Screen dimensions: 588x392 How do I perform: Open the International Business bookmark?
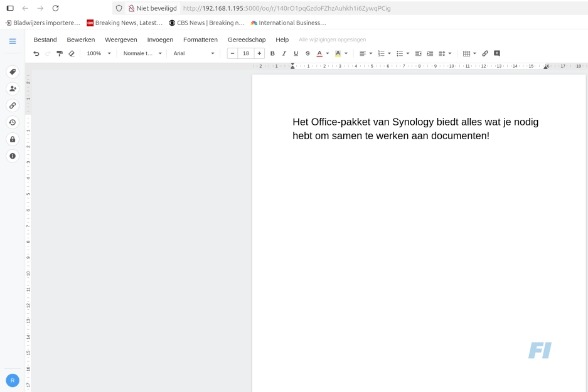tap(289, 23)
